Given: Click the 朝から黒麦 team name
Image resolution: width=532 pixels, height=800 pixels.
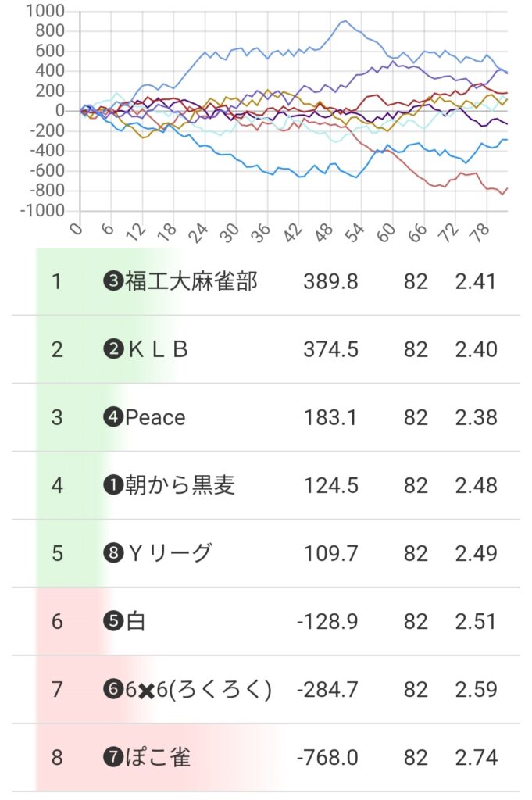Looking at the screenshot, I should tap(179, 485).
